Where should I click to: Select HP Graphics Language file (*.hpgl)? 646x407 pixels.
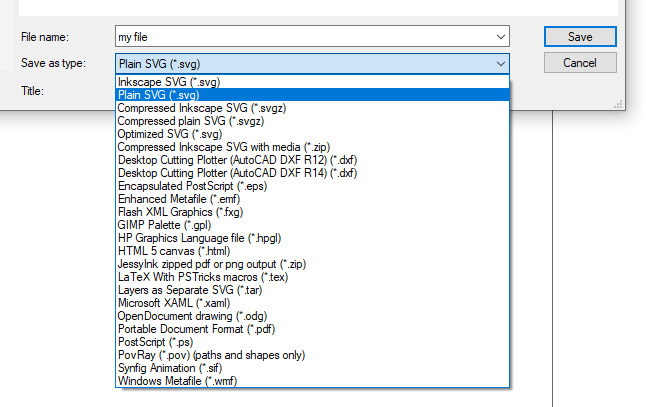pos(312,238)
